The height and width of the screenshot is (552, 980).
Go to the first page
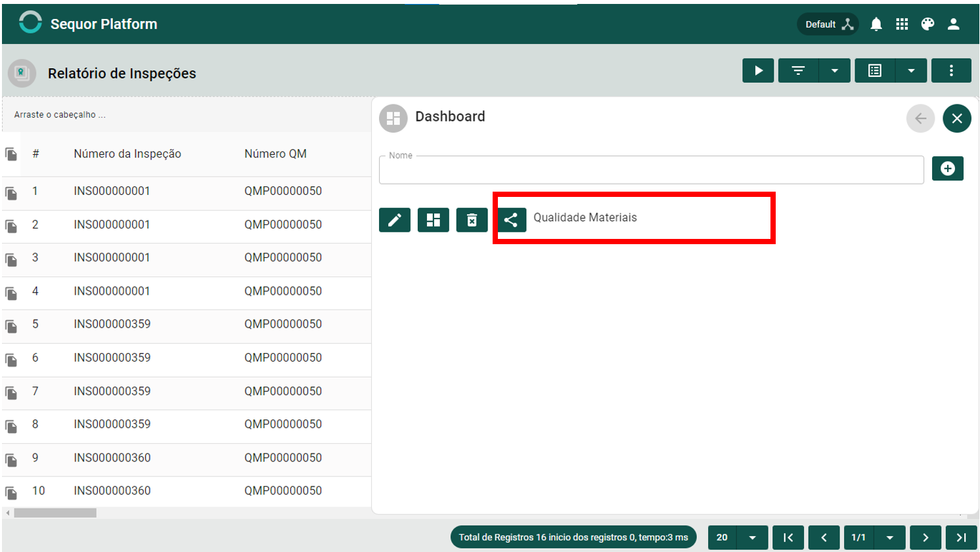click(788, 537)
